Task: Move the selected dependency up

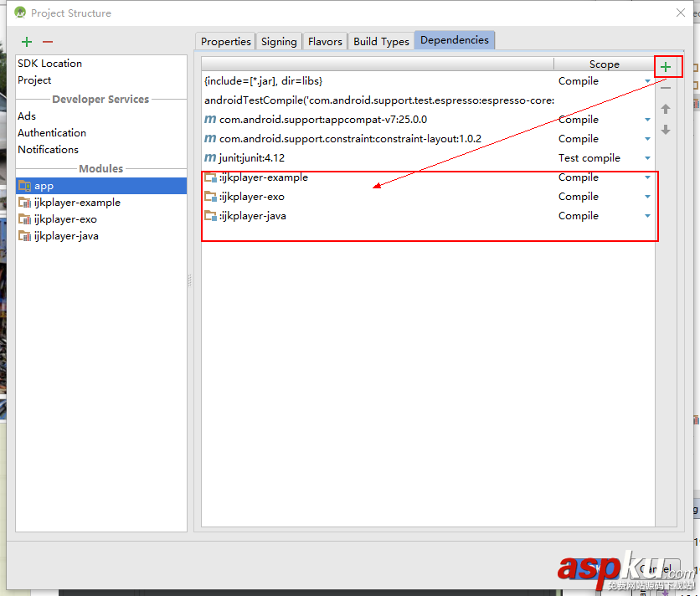Action: coord(665,108)
